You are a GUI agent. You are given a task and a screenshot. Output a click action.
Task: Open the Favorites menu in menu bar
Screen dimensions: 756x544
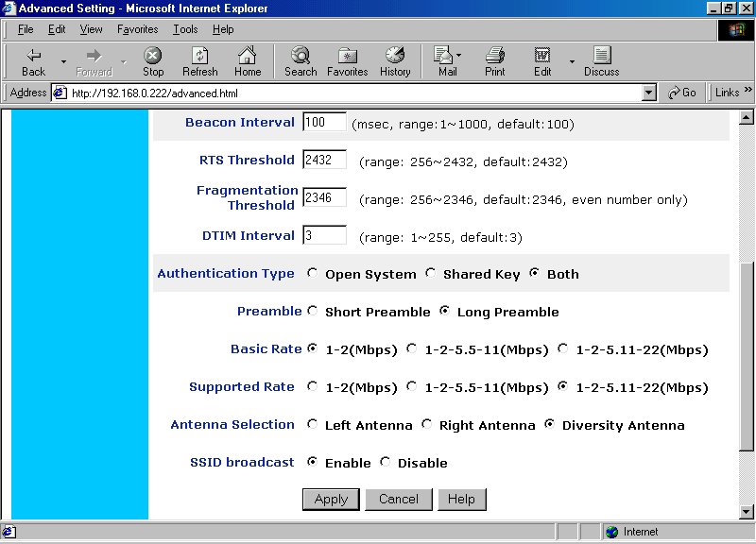coord(138,29)
